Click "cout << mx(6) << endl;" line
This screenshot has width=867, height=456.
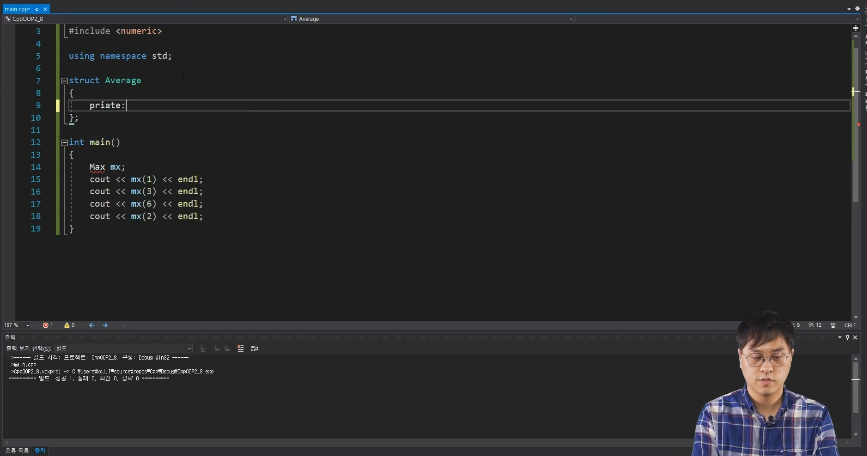pos(146,204)
